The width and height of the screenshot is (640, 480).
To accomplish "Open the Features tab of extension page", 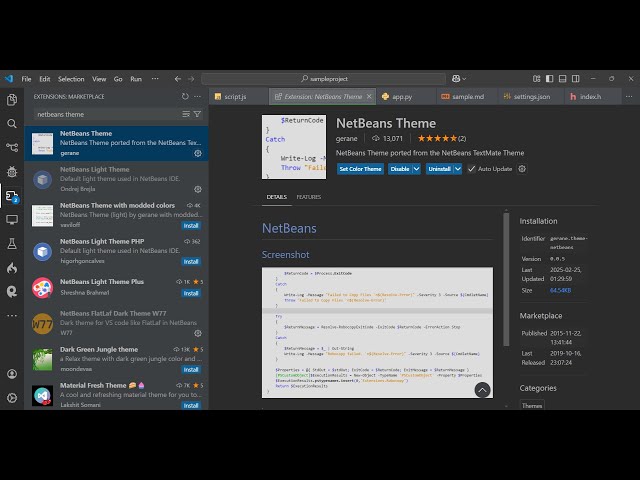I will point(308,197).
